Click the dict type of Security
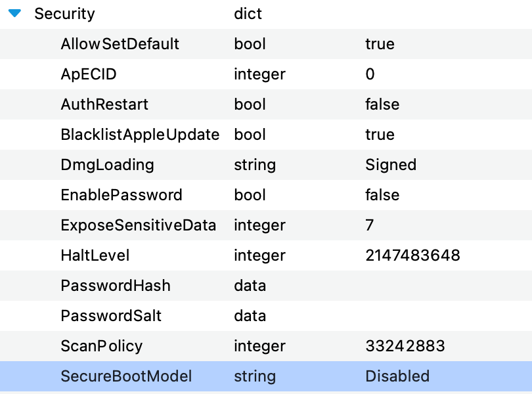The width and height of the screenshot is (532, 394). (248, 14)
